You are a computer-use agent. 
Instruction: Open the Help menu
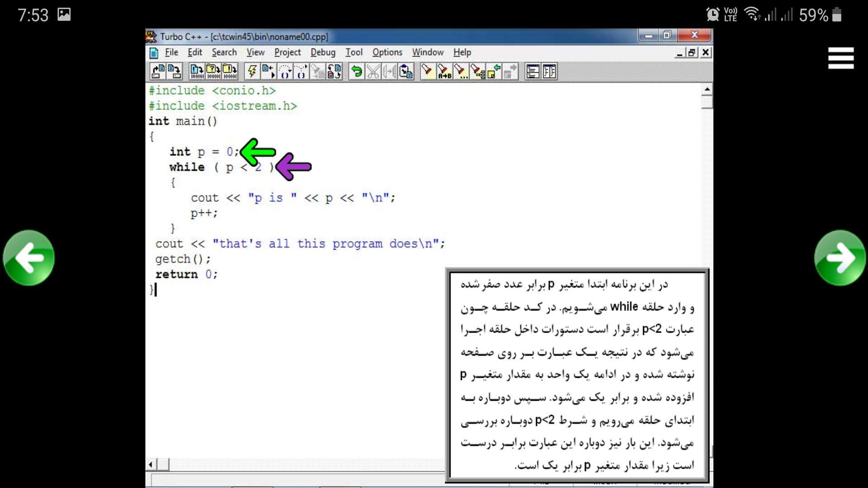(462, 52)
